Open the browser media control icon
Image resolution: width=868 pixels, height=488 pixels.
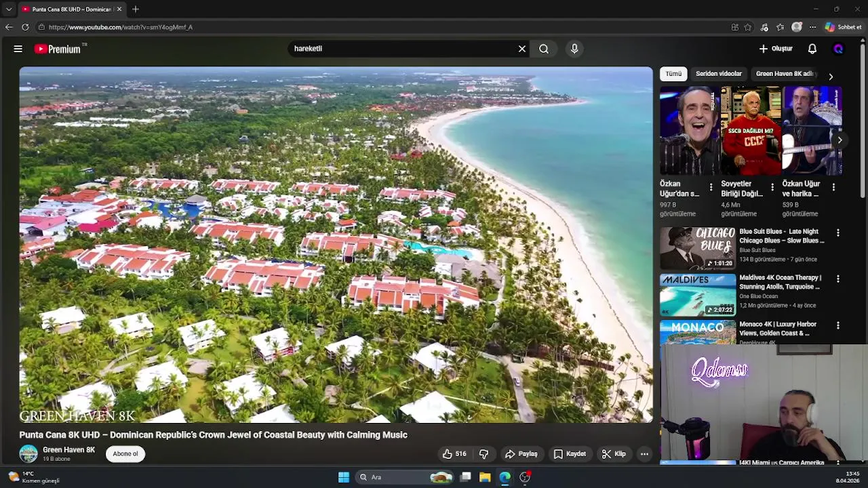[x=764, y=27]
